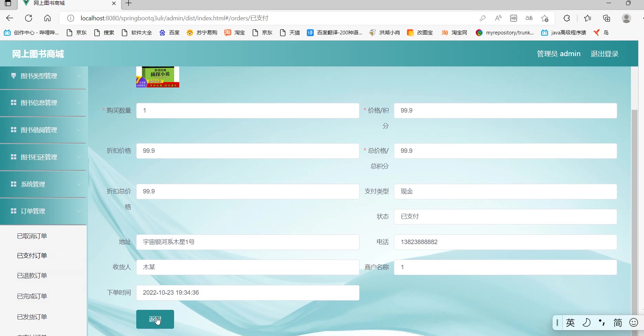Click the 支付类型 field showing 现金
This screenshot has width=644, height=336.
coord(505,191)
